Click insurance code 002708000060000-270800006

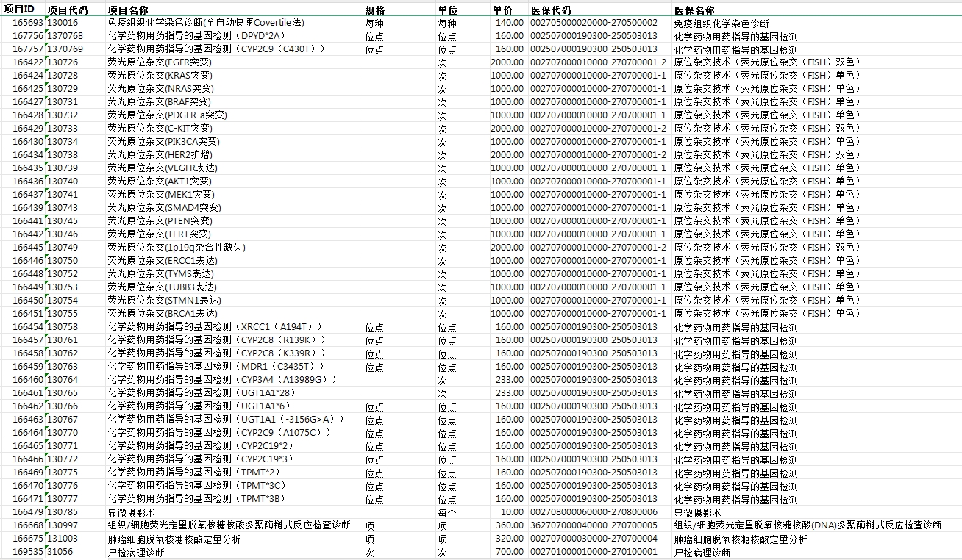(594, 512)
